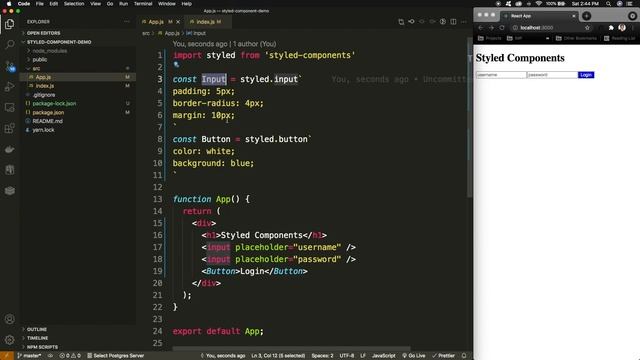Click browser back arrow
The width and height of the screenshot is (640, 360).
pos(481,28)
